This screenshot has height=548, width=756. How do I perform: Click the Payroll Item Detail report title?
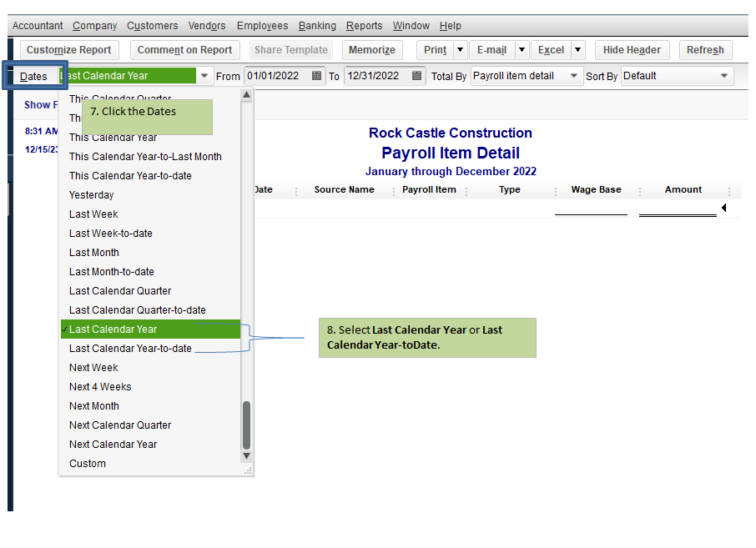pyautogui.click(x=451, y=153)
